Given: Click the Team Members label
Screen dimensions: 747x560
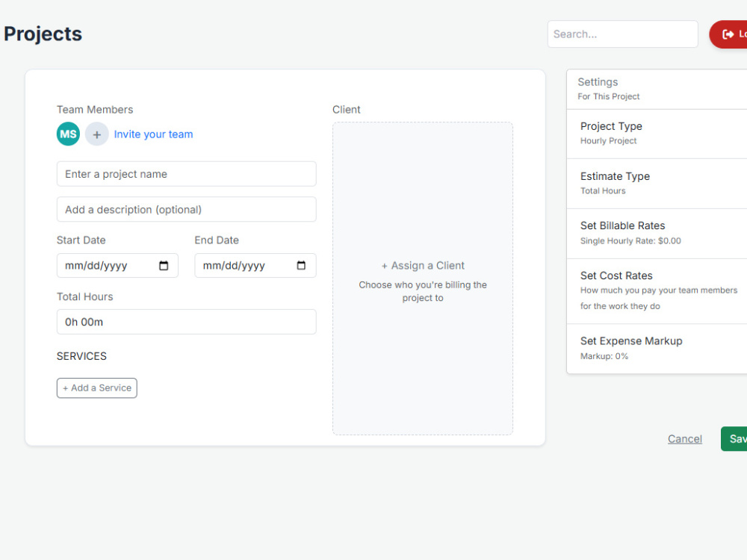Looking at the screenshot, I should coord(95,110).
